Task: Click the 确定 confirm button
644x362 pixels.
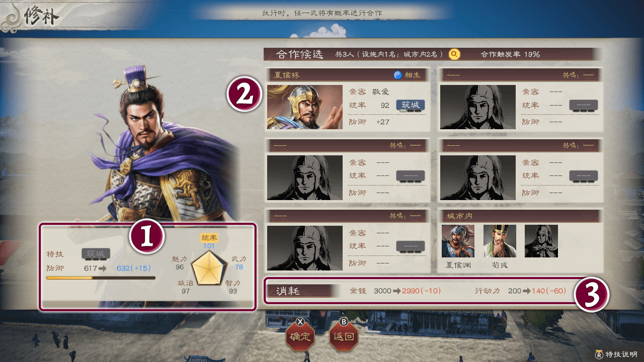Action: coord(300,336)
